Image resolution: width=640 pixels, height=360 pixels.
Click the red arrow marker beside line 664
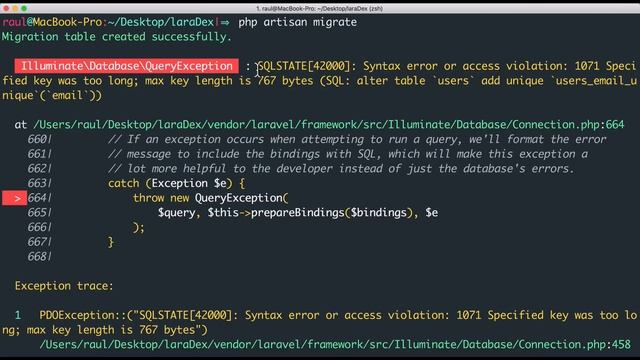[x=15, y=198]
